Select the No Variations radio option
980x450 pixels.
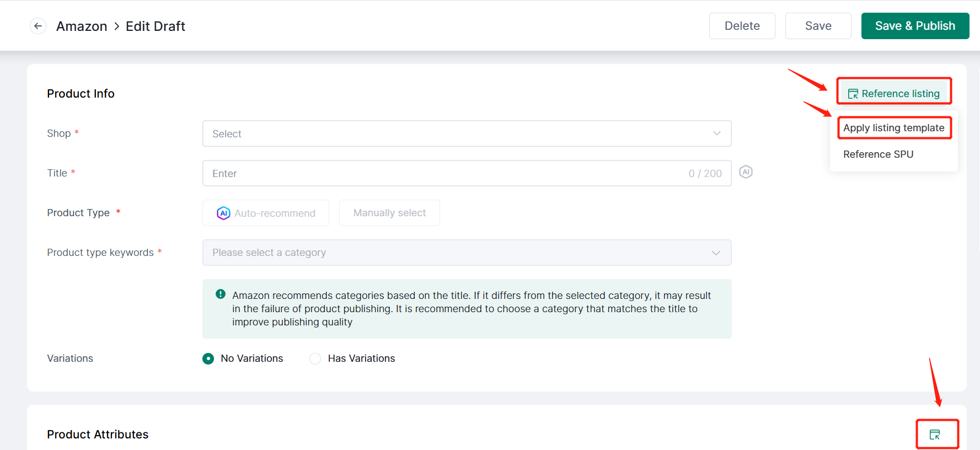[x=208, y=359]
